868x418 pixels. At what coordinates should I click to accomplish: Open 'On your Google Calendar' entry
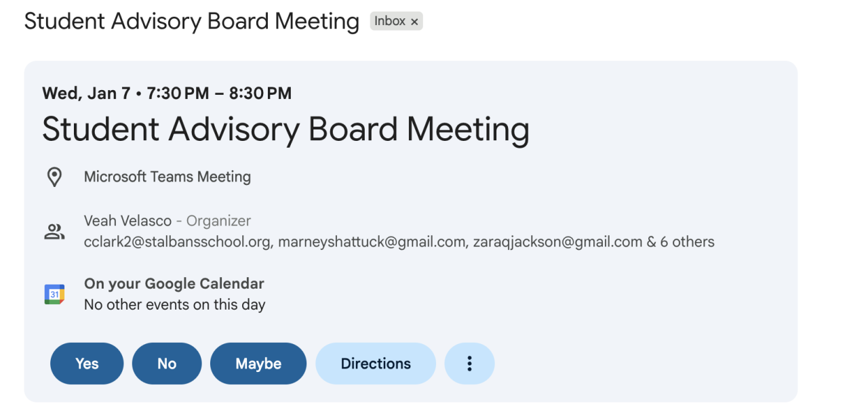tap(174, 284)
